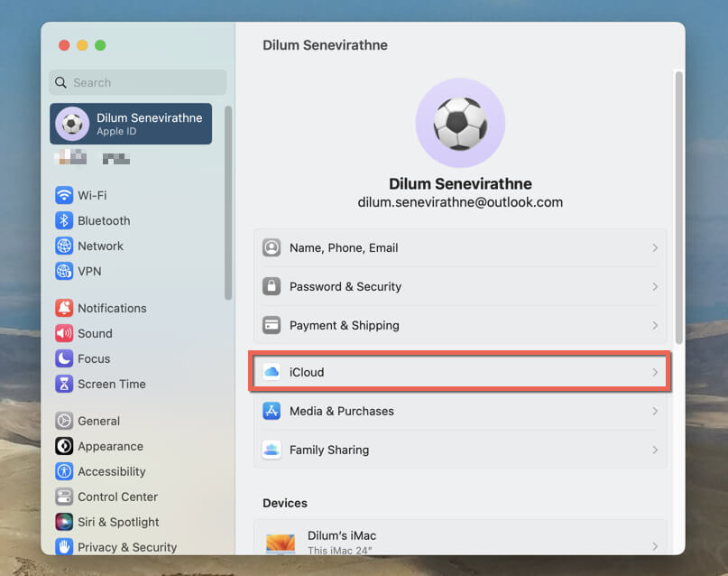Open the Name, Phone, Email label
This screenshot has width=728, height=576.
[344, 247]
